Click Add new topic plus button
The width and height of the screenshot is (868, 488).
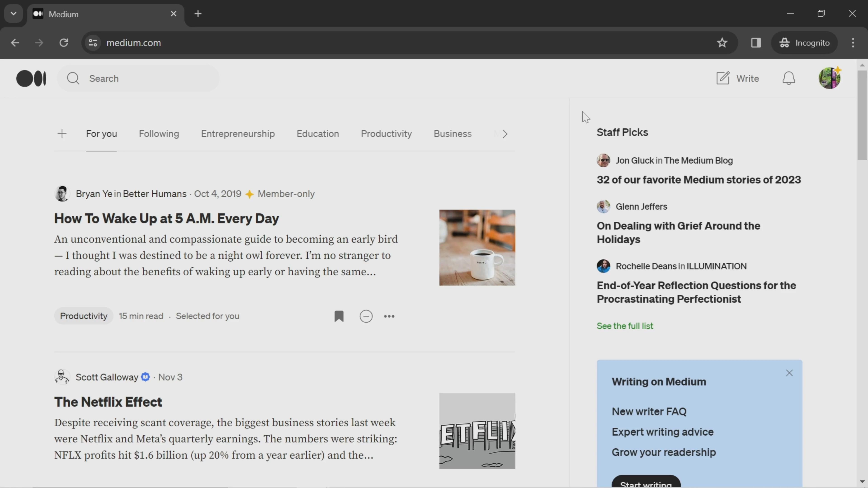click(62, 134)
